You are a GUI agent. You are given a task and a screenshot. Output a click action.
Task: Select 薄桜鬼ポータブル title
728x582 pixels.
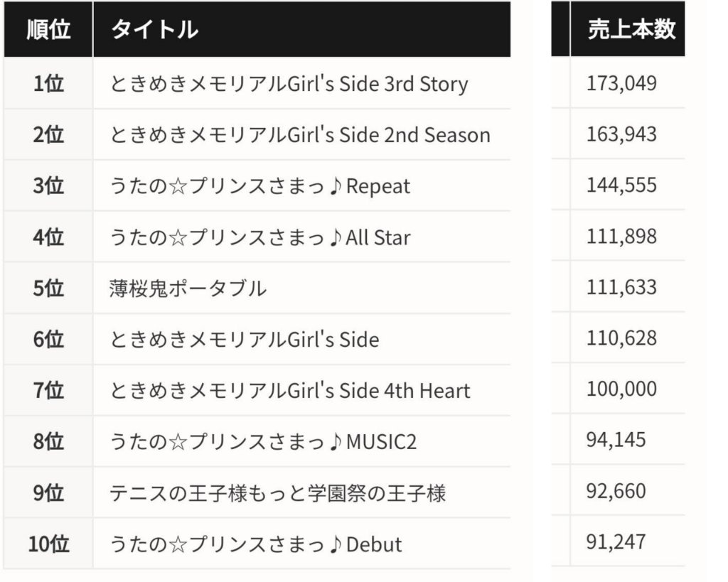[188, 289]
